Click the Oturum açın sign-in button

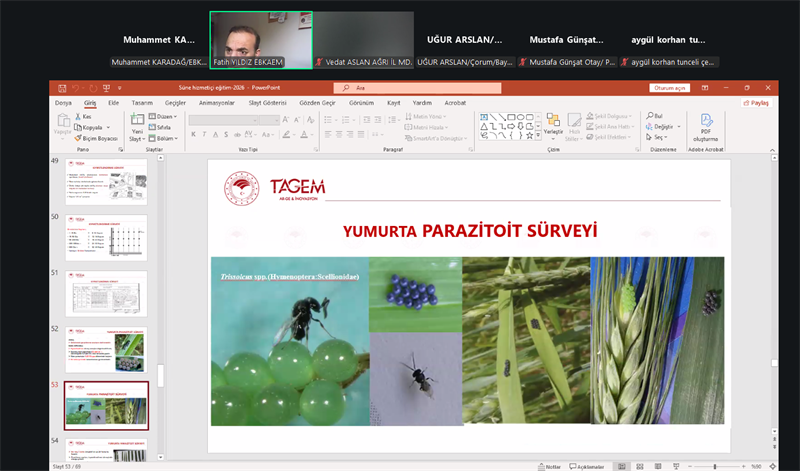click(x=670, y=88)
